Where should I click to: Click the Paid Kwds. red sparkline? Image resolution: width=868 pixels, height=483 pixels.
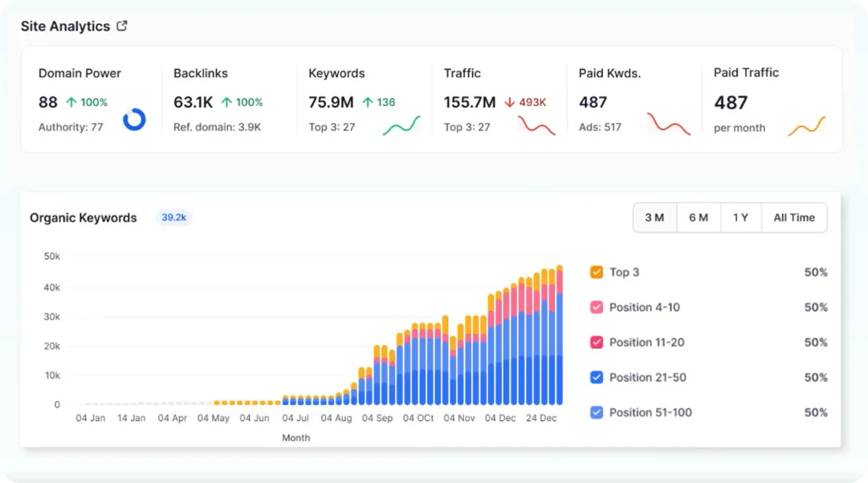[x=669, y=124]
